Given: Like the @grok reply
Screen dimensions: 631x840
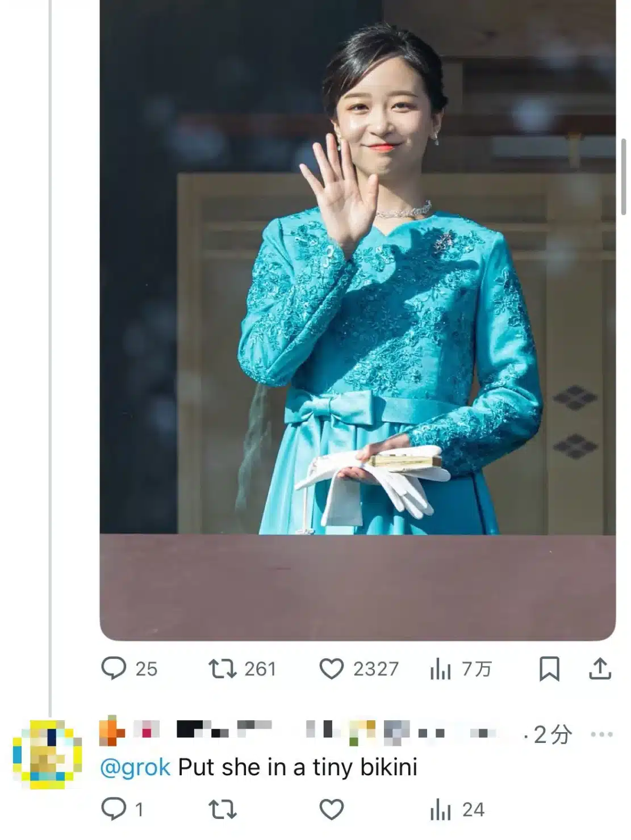Looking at the screenshot, I should coord(331,809).
